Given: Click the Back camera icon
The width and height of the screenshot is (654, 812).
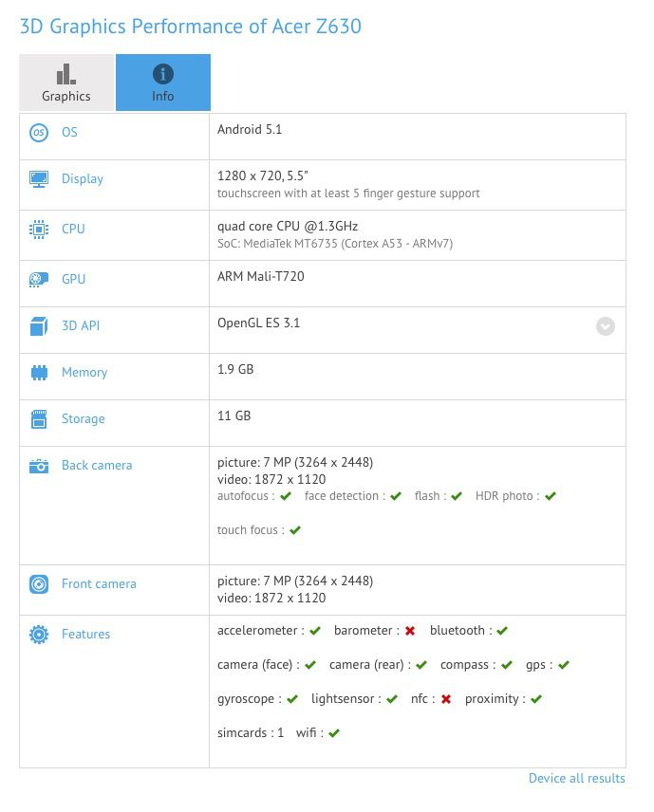Looking at the screenshot, I should (x=39, y=466).
